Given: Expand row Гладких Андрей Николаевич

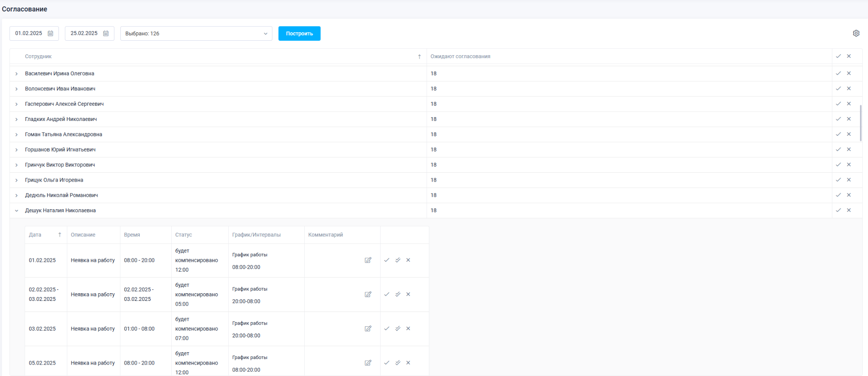Looking at the screenshot, I should pos(17,119).
